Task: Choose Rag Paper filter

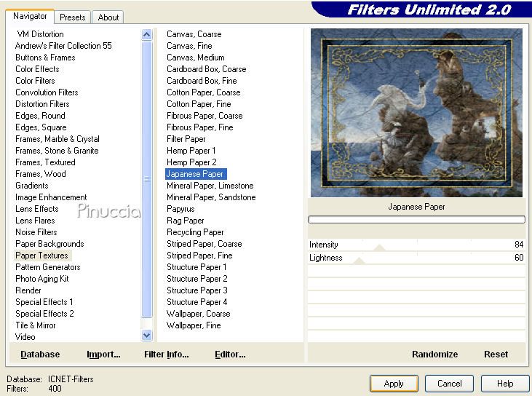Action: click(x=186, y=221)
